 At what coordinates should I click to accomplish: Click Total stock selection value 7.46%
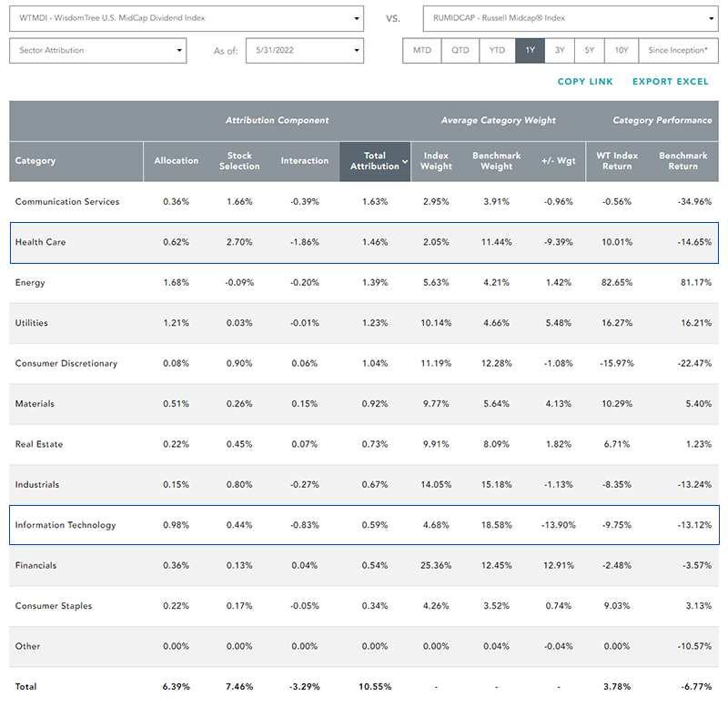pos(239,687)
